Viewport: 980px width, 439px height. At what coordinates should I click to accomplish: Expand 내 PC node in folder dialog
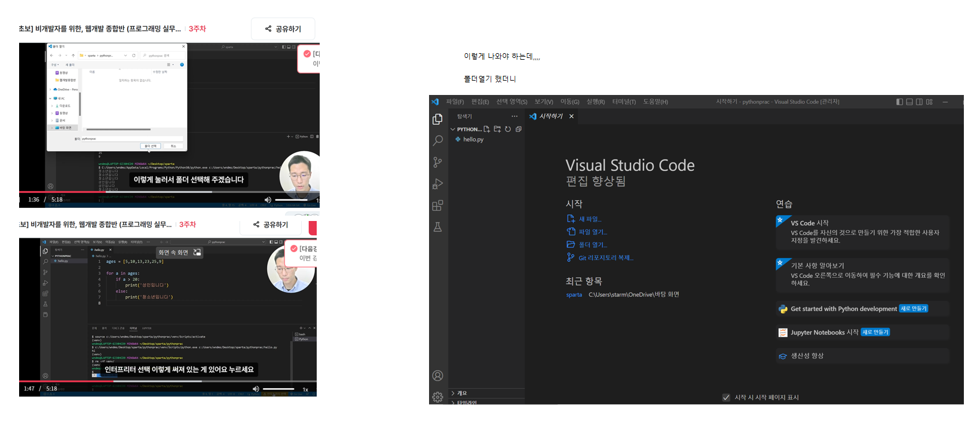click(x=50, y=99)
